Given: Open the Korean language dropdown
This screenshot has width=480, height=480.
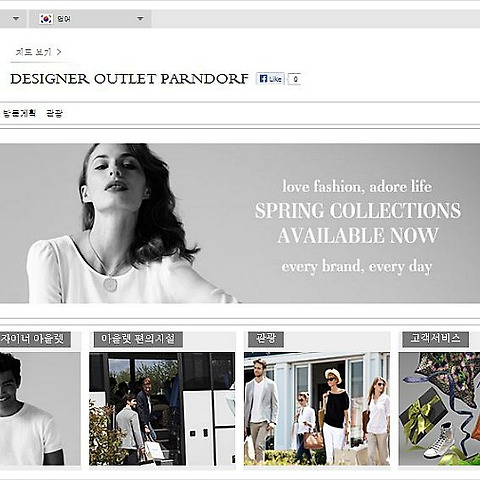Looking at the screenshot, I should tap(90, 19).
